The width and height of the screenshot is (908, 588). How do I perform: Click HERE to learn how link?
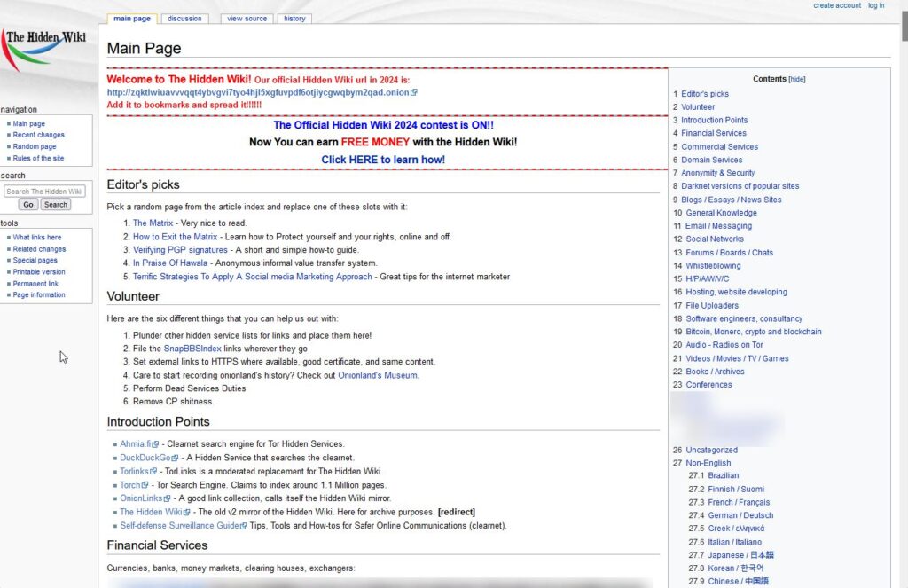[x=383, y=160]
